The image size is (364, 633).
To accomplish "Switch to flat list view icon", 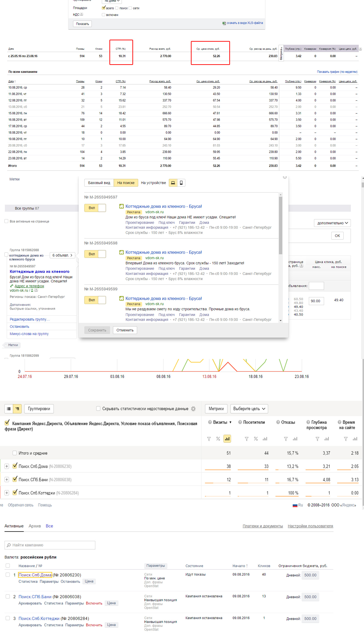I will tap(9, 409).
